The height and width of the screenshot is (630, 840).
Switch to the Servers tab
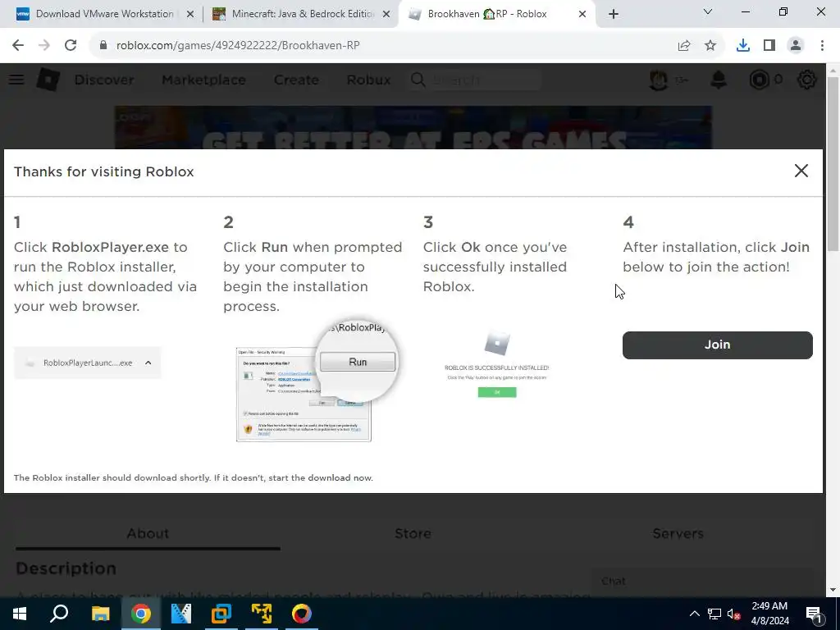tap(678, 533)
